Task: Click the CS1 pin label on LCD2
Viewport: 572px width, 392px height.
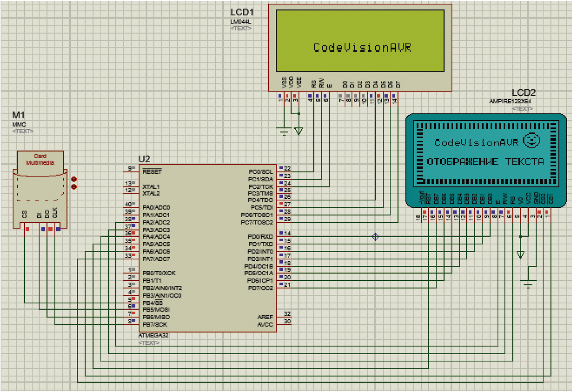Action: [551, 198]
